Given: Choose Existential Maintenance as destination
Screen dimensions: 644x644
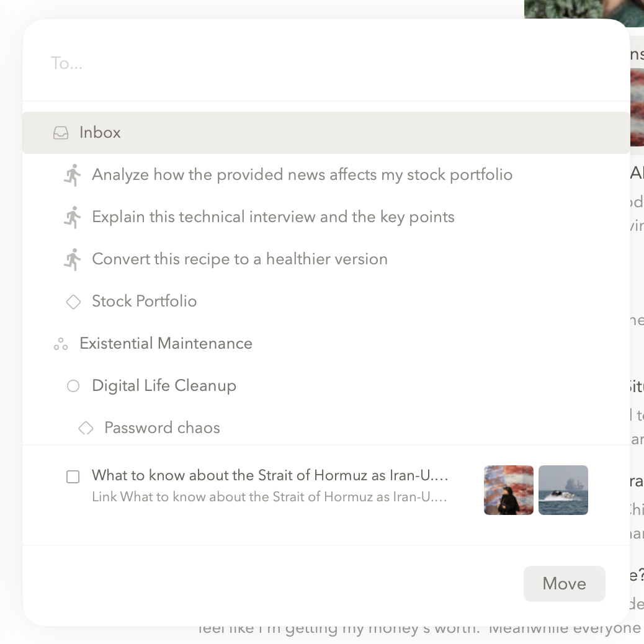Looking at the screenshot, I should tap(166, 344).
